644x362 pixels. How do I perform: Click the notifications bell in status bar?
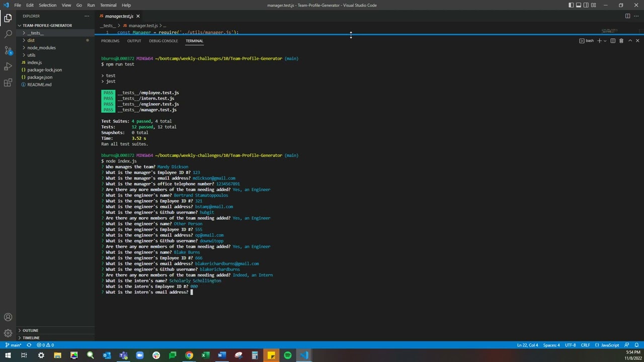[637, 345]
